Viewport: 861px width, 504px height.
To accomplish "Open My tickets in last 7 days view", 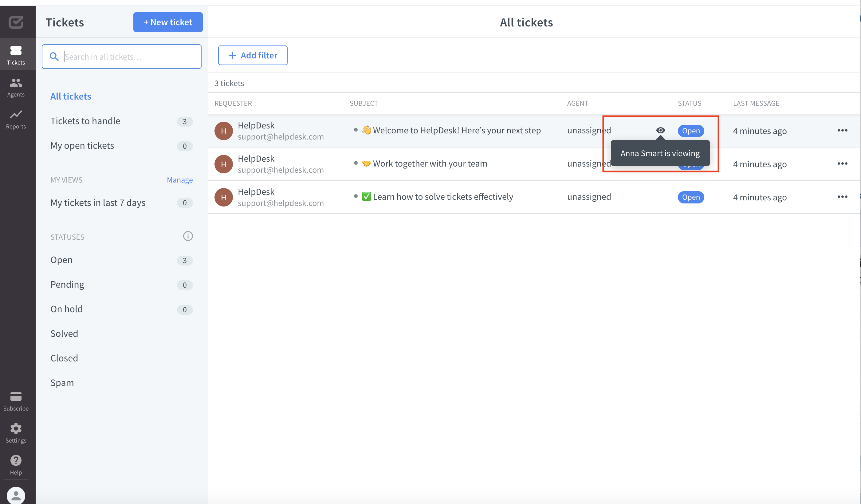I will (x=98, y=203).
